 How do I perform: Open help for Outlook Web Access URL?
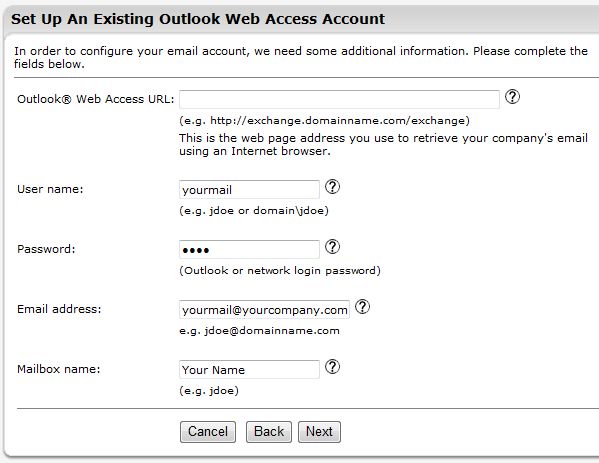click(x=512, y=97)
